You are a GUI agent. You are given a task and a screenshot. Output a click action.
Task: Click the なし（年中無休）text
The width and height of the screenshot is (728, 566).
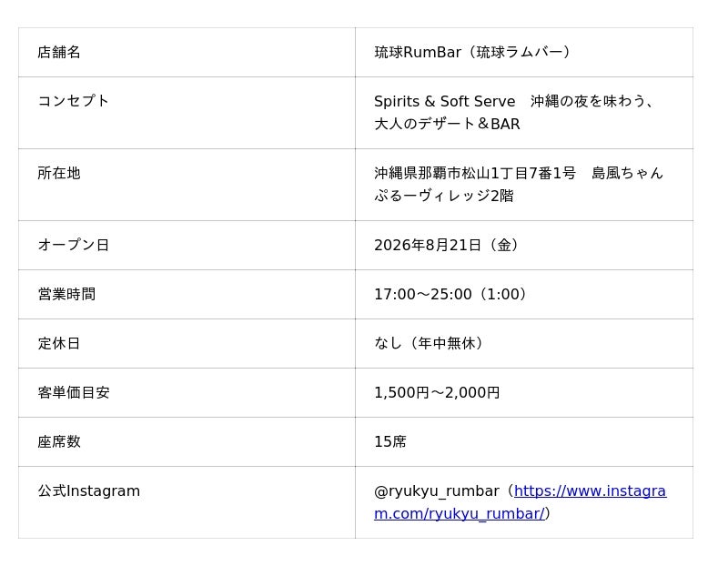point(429,343)
